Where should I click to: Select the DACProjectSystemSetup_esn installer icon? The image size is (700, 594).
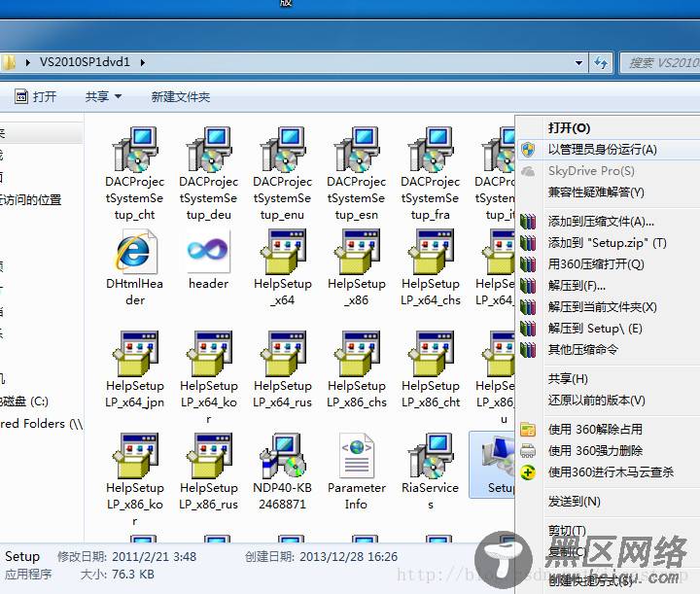click(356, 150)
